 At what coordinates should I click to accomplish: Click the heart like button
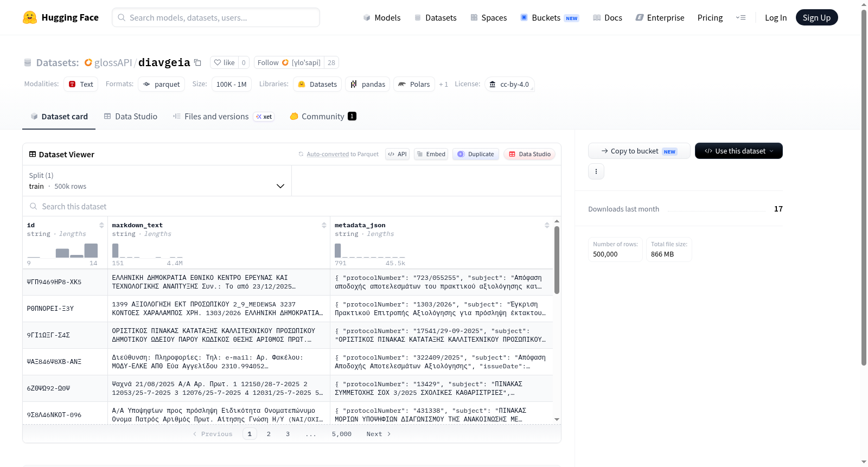click(x=225, y=63)
